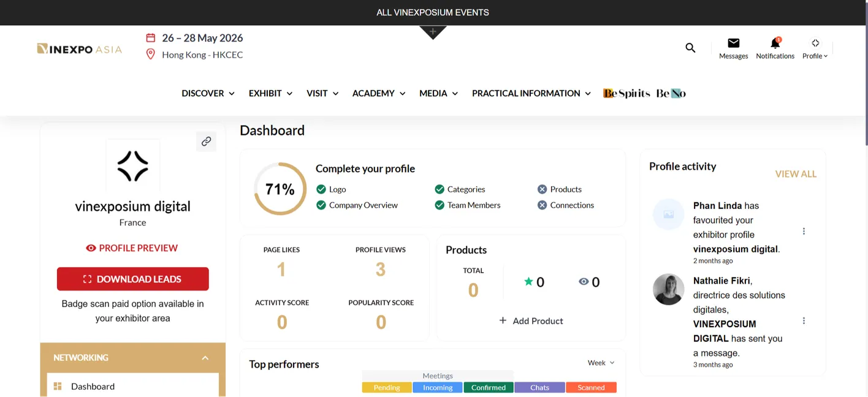The image size is (868, 397).
Task: Click the location pin icon beside Hong Kong
Action: pos(150,55)
